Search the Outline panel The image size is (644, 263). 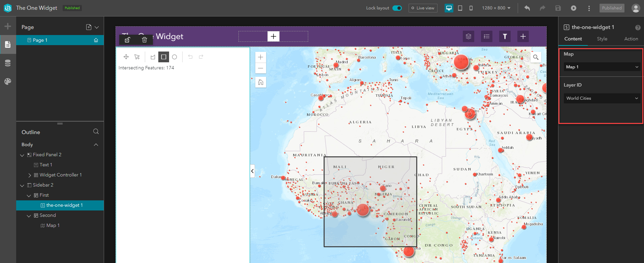(x=96, y=132)
